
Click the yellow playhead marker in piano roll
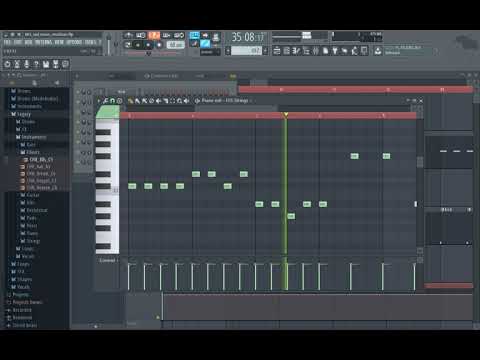pos(286,115)
